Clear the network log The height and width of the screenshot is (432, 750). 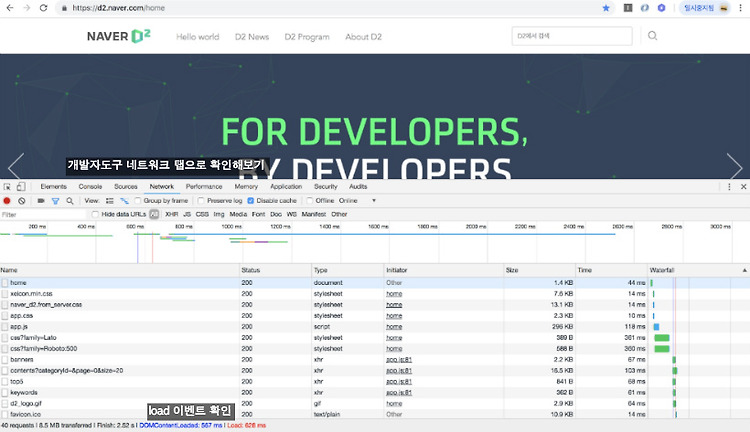[22, 201]
